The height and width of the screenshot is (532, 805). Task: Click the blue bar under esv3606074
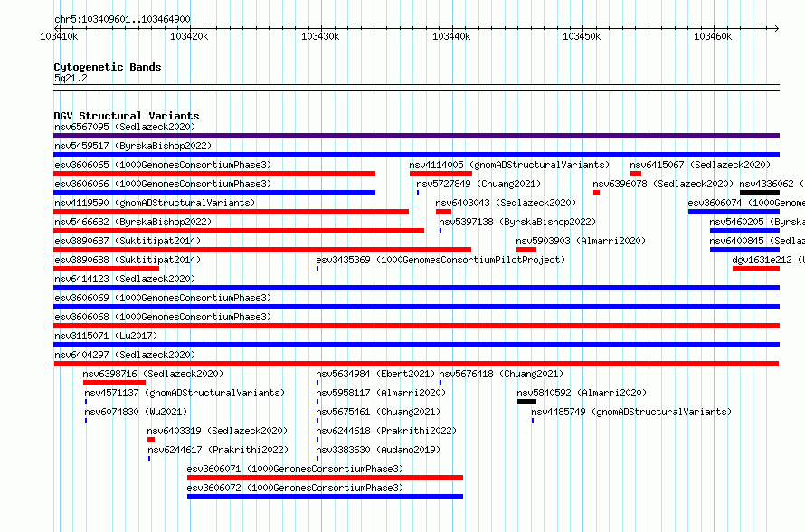(x=734, y=212)
